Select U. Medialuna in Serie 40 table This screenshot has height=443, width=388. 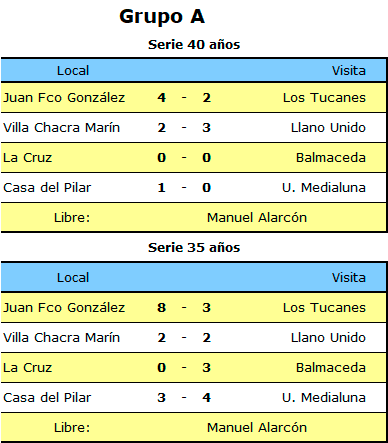coord(324,188)
